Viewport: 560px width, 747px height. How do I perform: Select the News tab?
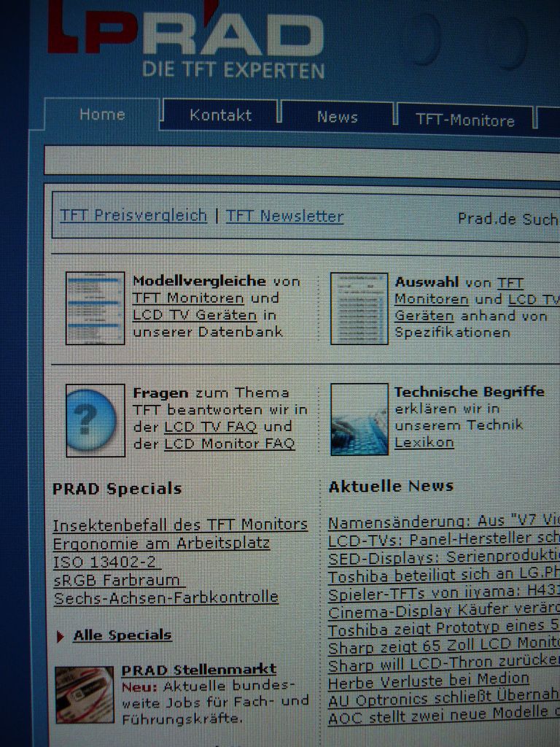pos(338,117)
